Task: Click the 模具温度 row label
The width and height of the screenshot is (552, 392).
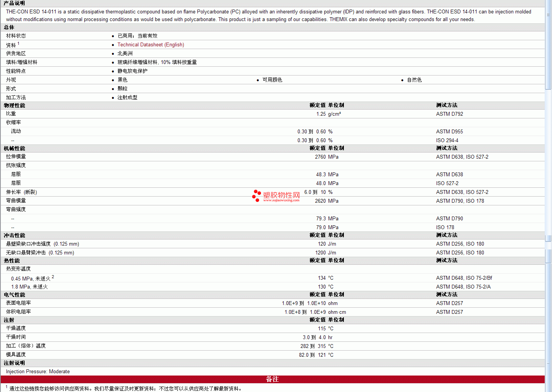Action: click(x=16, y=355)
